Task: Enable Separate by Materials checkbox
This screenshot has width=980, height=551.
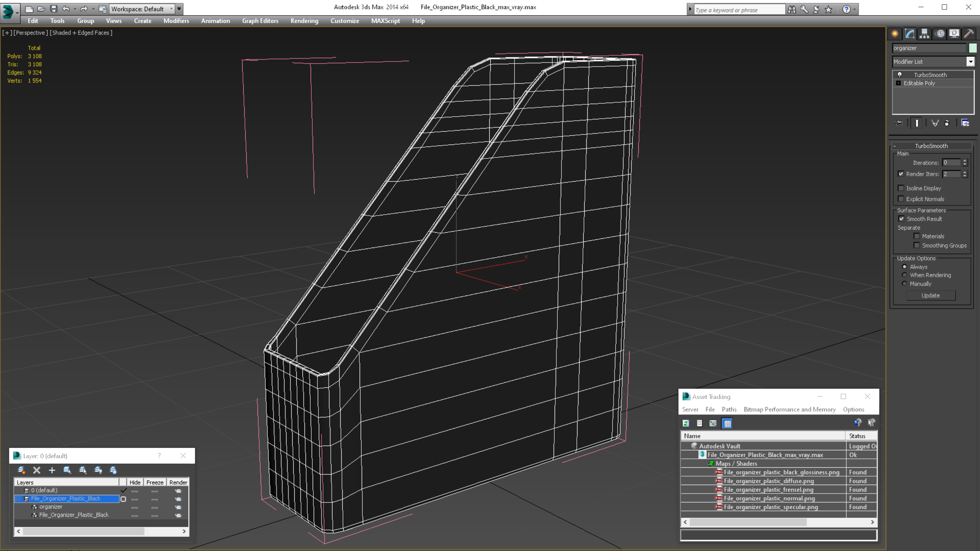Action: pyautogui.click(x=917, y=236)
